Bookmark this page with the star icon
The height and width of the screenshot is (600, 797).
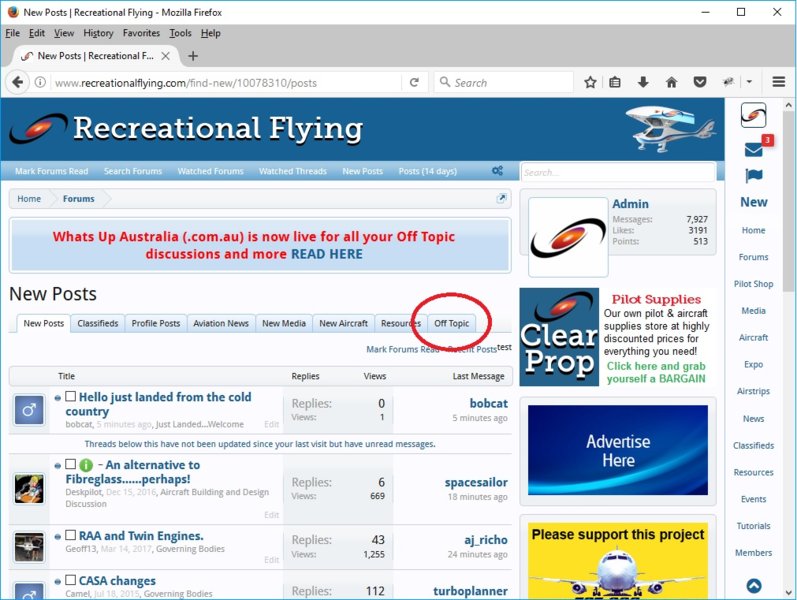[590, 82]
